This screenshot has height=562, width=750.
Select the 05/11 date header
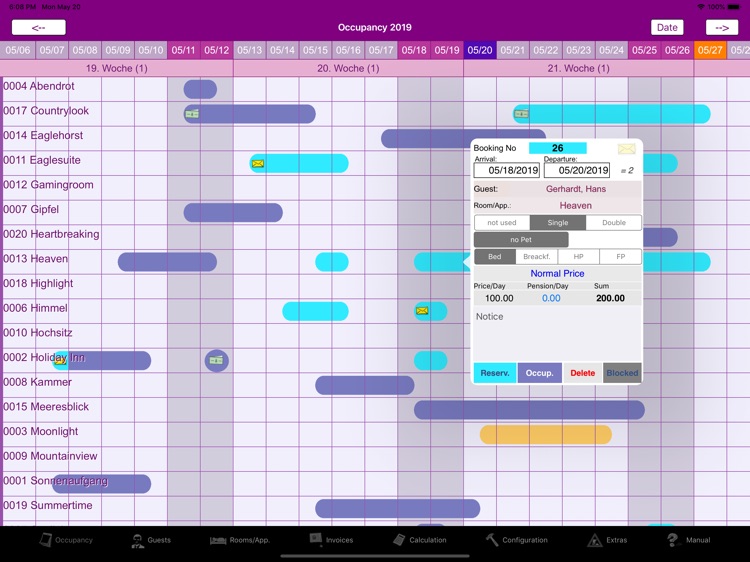tap(184, 50)
